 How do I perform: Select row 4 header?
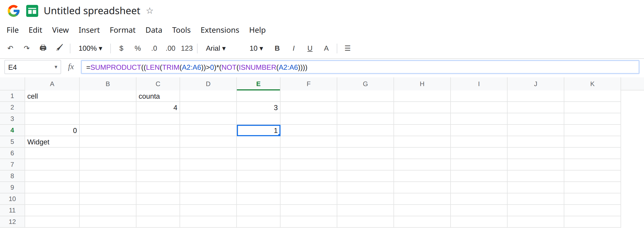point(12,130)
